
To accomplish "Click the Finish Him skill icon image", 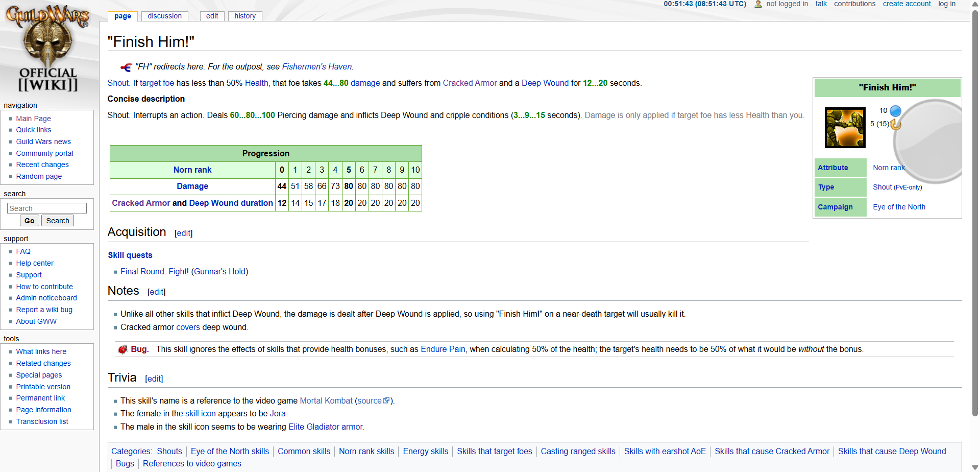I will tap(845, 128).
